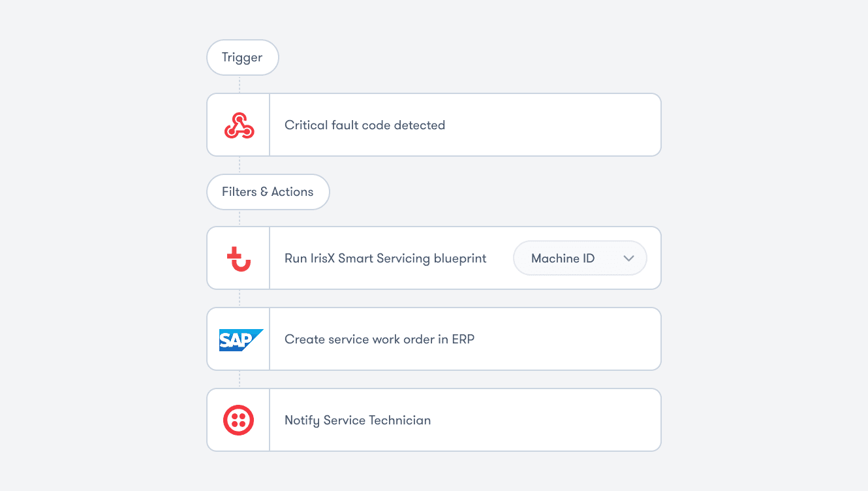868x491 pixels.
Task: Select the Notify Service Technician step
Action: tap(358, 420)
